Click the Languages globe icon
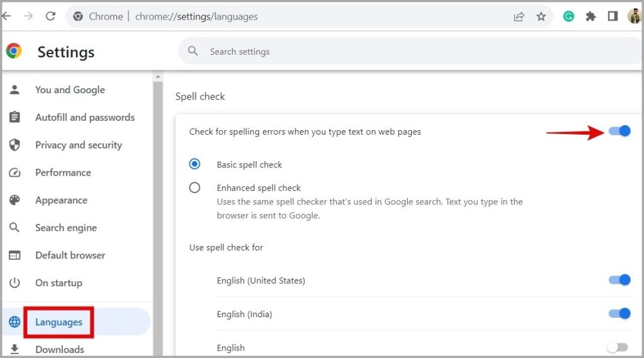The image size is (644, 358). (14, 322)
